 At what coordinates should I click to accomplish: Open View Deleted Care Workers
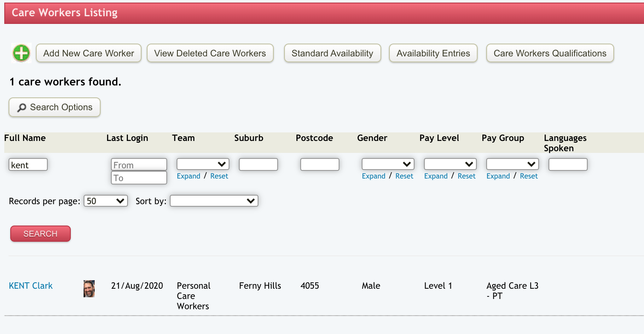pos(210,53)
